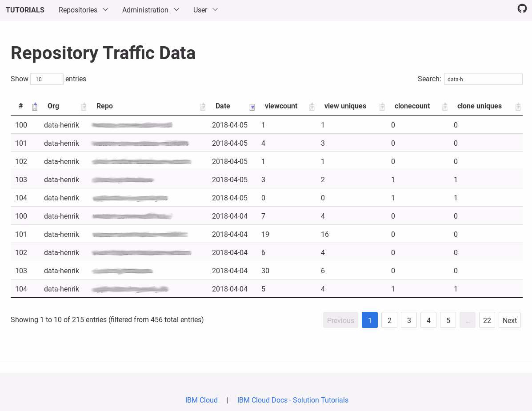Sort by viewcount using its icon
Screen dimensions: 532x411
(312, 107)
